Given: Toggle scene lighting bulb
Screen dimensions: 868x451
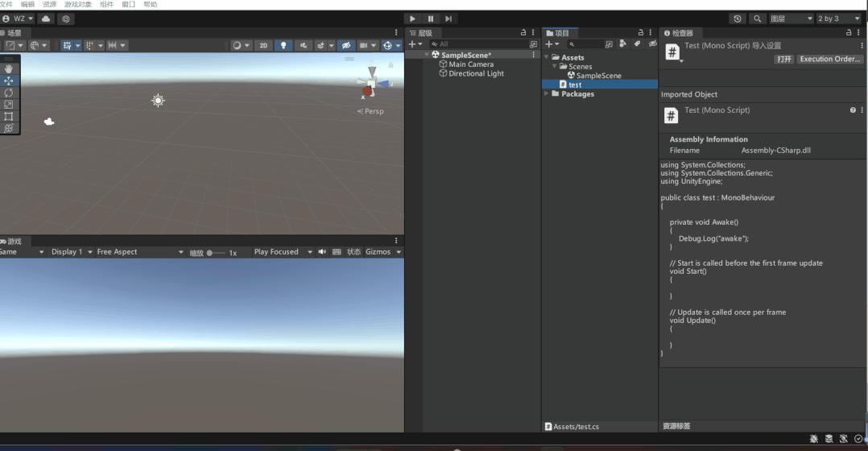Looking at the screenshot, I should point(283,45).
